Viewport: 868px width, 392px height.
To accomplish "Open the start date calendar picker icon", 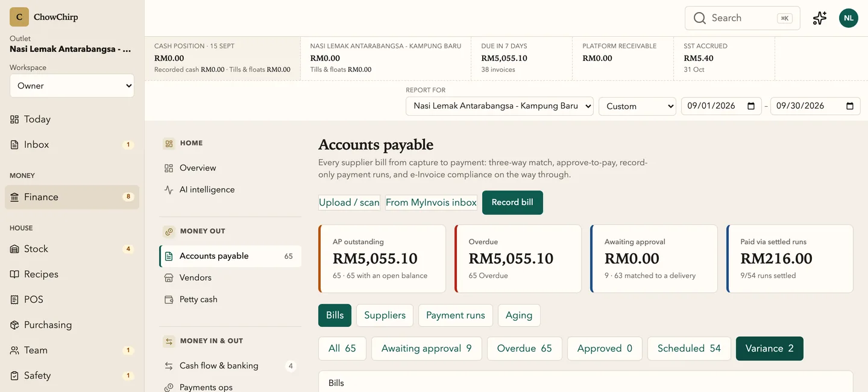I will click(x=751, y=106).
